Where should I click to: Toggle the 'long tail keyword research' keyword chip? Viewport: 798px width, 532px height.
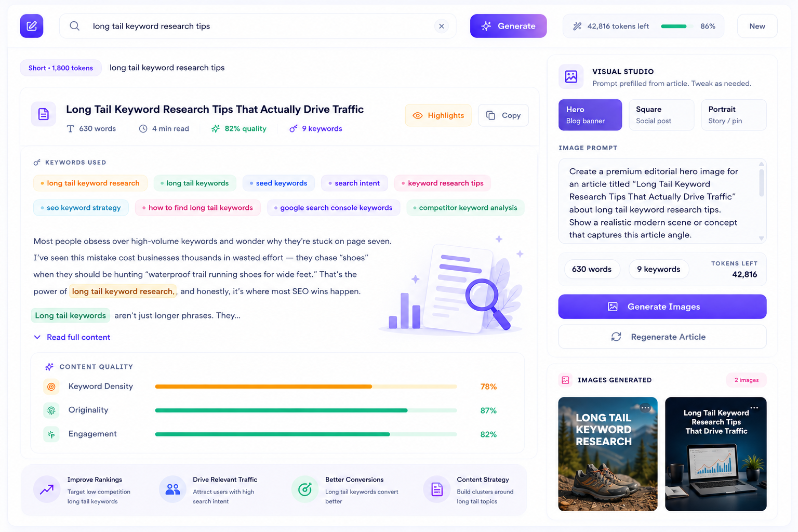[x=90, y=183]
